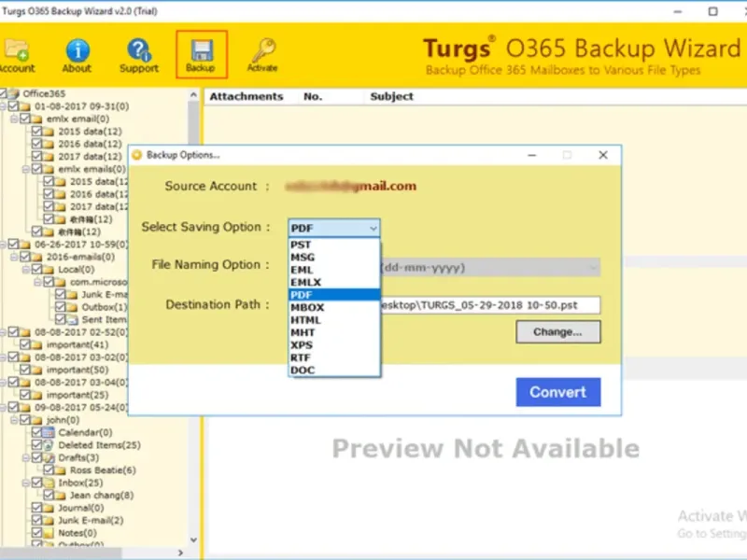The height and width of the screenshot is (560, 747).
Task: Maximize the Turgs main window
Action: [x=712, y=11]
